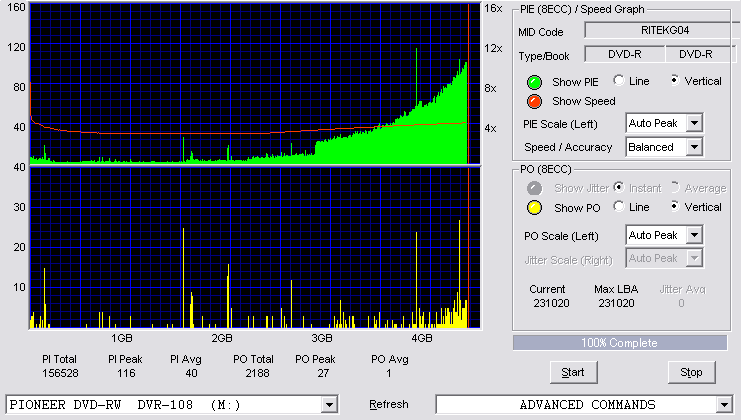This screenshot has height=420, width=742.
Task: Click the 2GB axis label
Action: (x=221, y=338)
